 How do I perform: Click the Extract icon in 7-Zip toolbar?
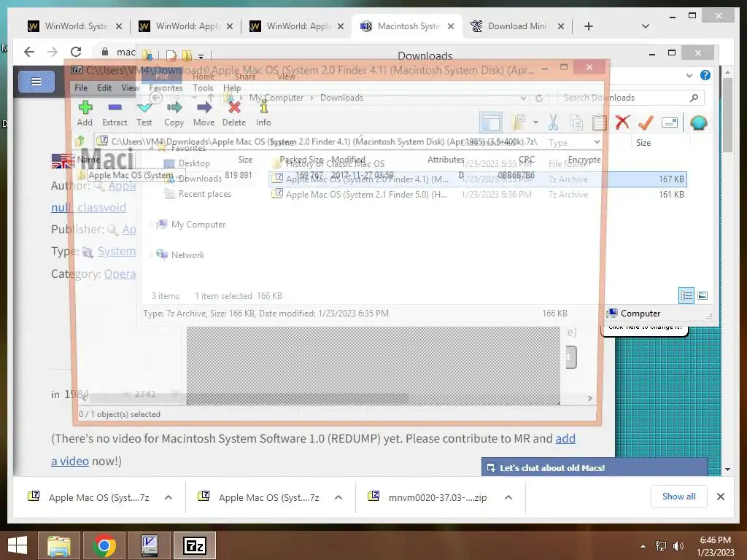click(x=115, y=108)
